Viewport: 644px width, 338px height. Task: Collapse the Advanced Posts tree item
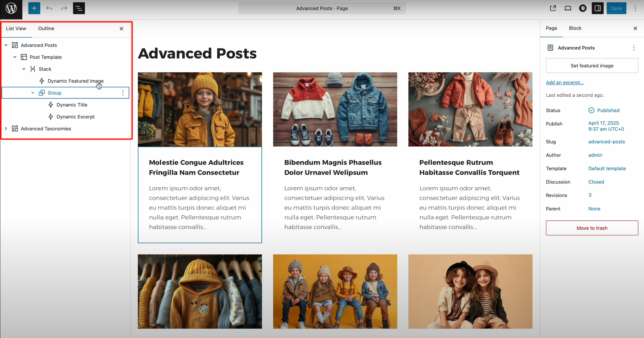coord(6,45)
